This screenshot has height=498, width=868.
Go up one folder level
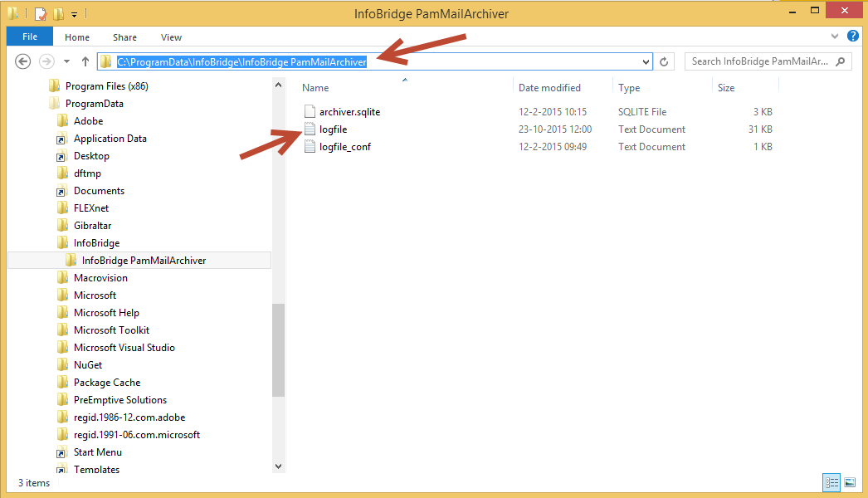(x=85, y=61)
